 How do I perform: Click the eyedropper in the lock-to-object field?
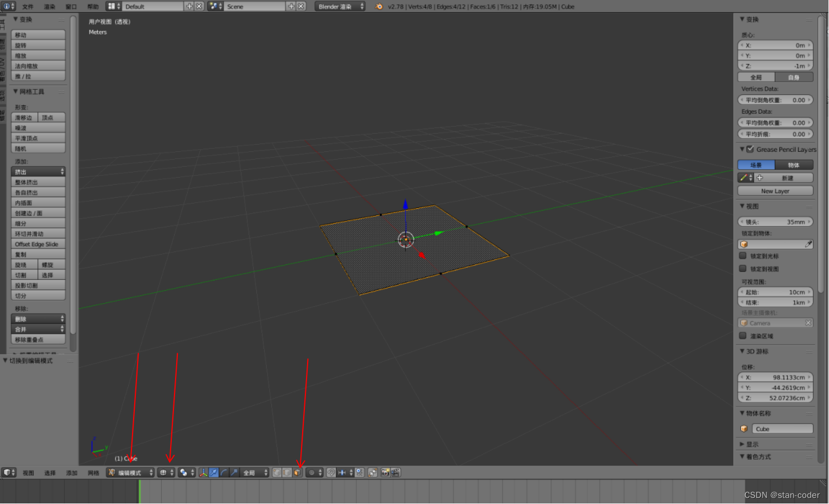(x=808, y=243)
